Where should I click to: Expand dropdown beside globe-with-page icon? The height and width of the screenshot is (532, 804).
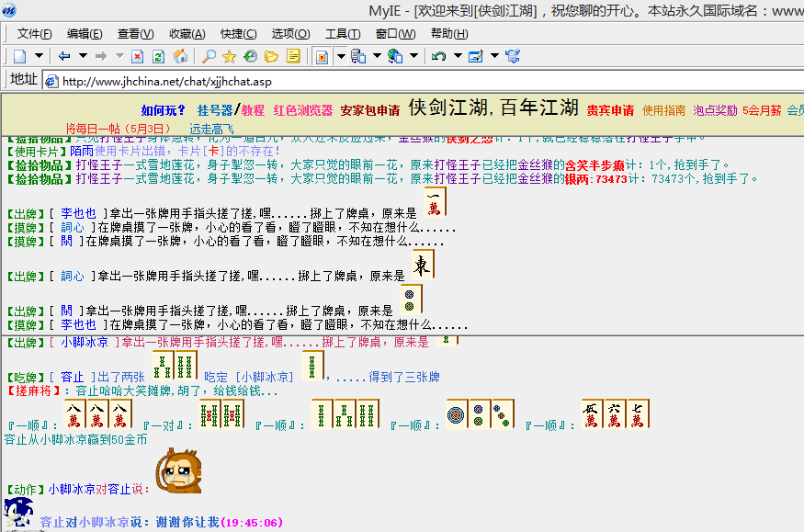point(413,55)
